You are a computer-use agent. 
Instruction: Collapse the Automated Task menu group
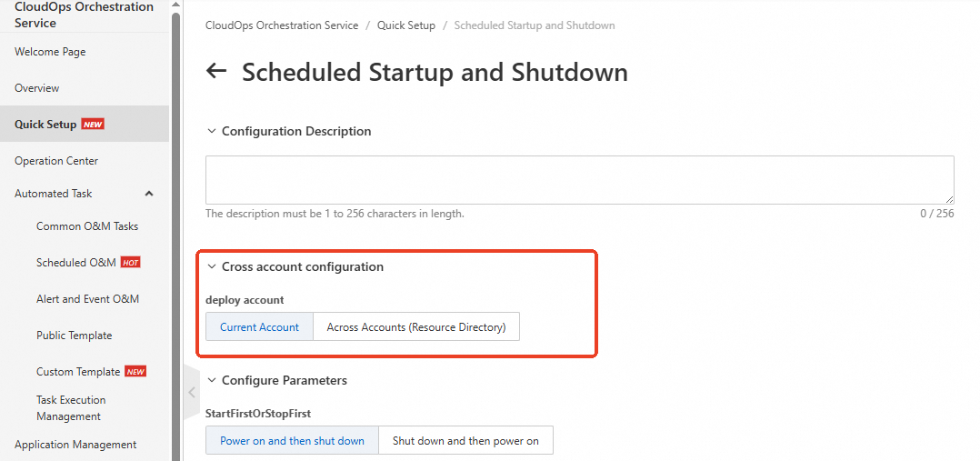pos(149,194)
